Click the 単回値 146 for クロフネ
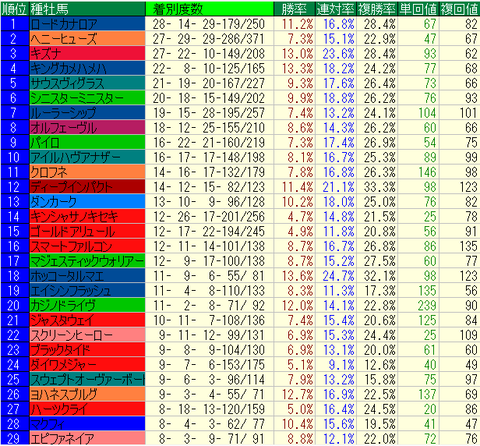The height and width of the screenshot is (446, 480). (427, 172)
